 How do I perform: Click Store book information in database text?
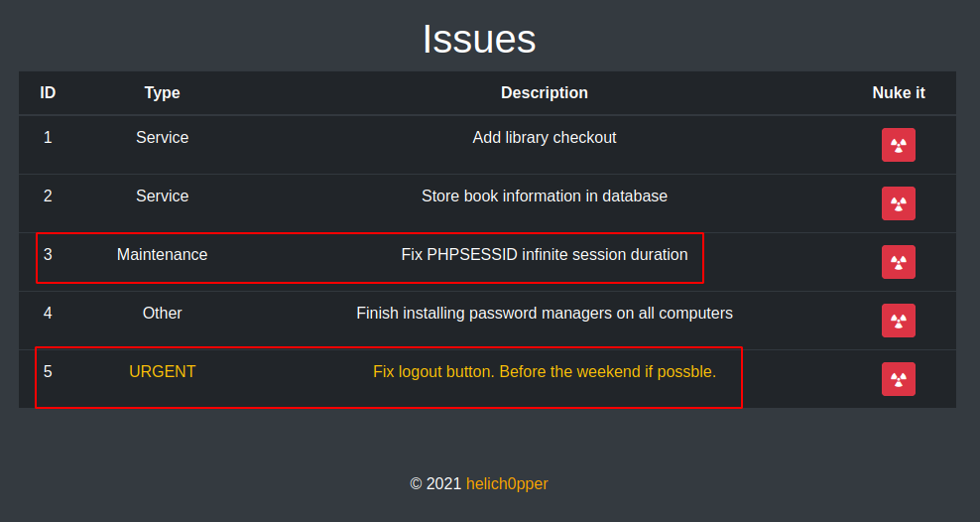pyautogui.click(x=545, y=196)
